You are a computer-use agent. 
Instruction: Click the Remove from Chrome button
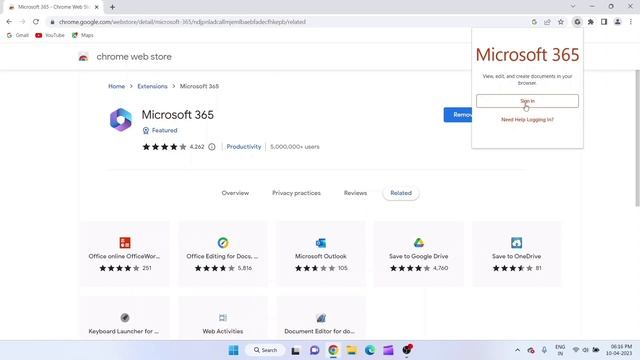click(458, 115)
